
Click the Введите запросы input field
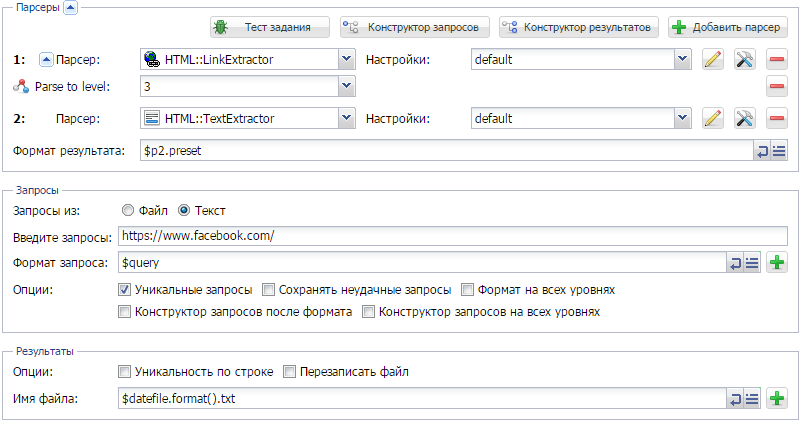tap(453, 236)
